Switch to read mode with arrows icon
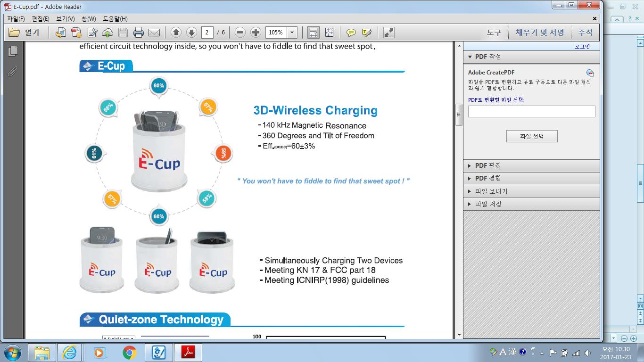 coord(388,33)
